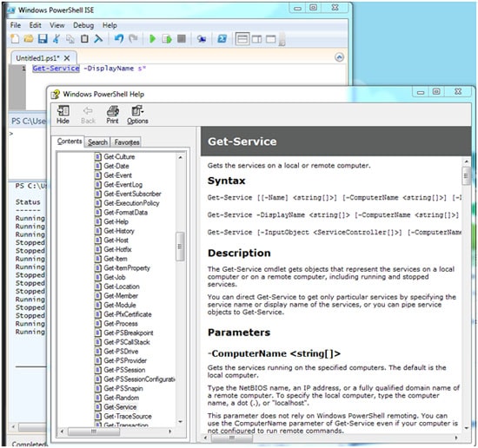
Task: Run the script with green play icon
Action: pyautogui.click(x=152, y=39)
